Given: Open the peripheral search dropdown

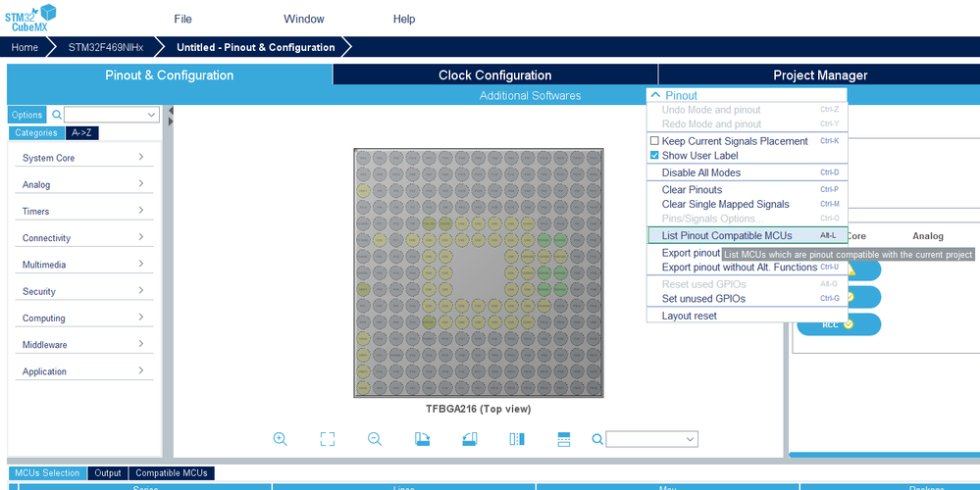Looking at the screenshot, I should [x=151, y=115].
